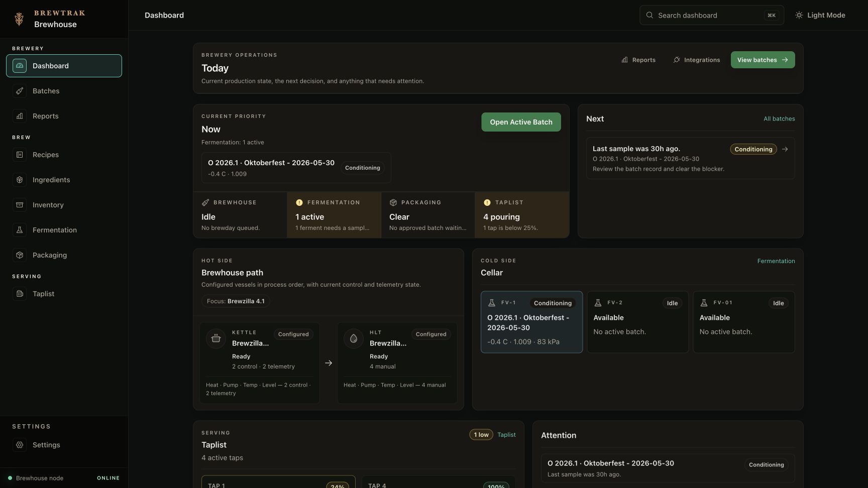This screenshot has height=488, width=868.
Task: Click the Packaging cube icon in status tile
Action: pyautogui.click(x=393, y=202)
